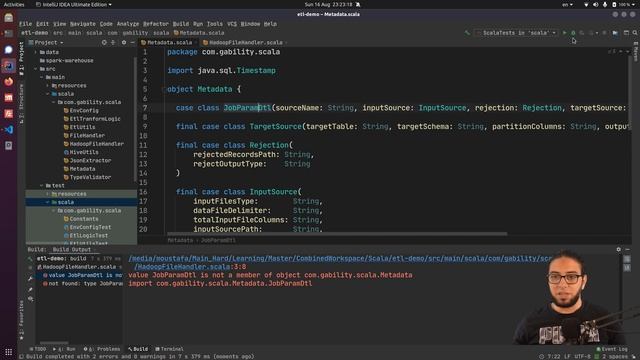Screen dimensions: 640x360
Task: Collapse the test scala folder
Action: tap(48, 202)
